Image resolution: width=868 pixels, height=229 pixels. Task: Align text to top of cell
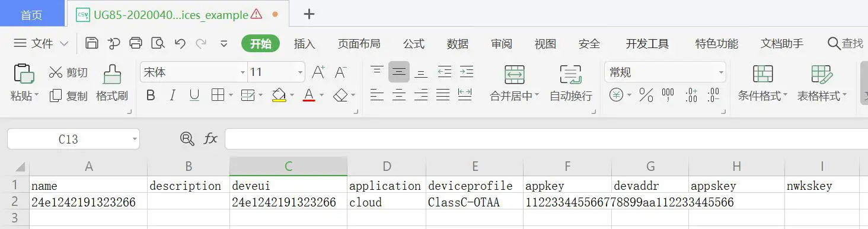(x=376, y=72)
